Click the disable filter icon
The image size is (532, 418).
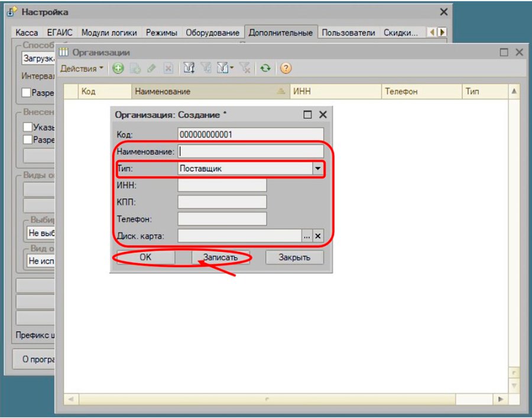[245, 69]
